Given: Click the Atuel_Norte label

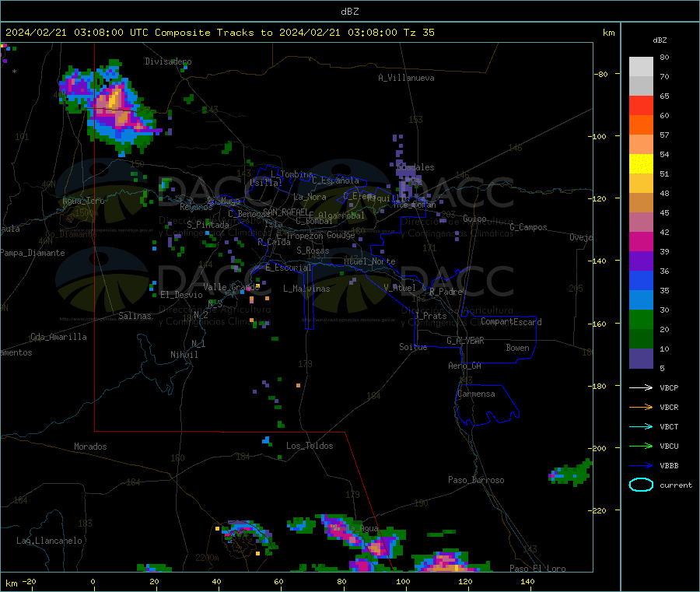Looking at the screenshot, I should pos(369,261).
